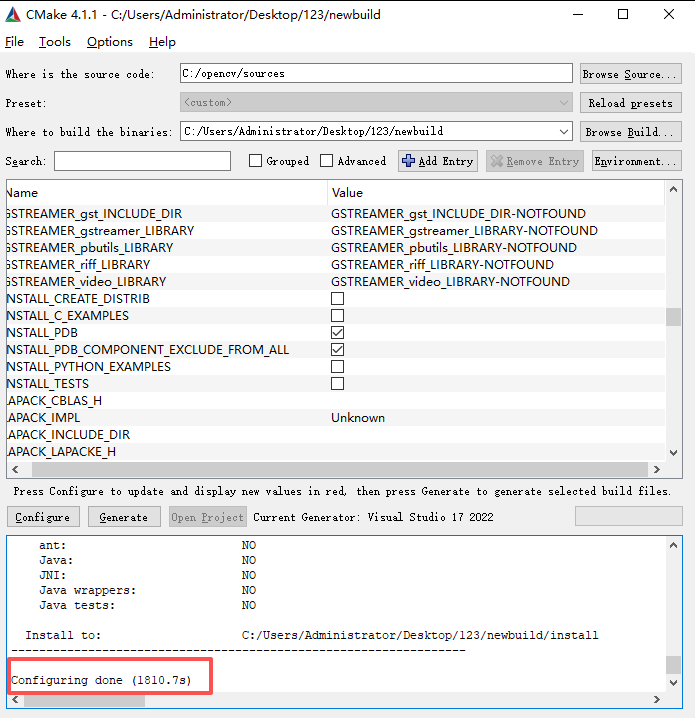The height and width of the screenshot is (718, 695).
Task: Open the File menu
Action: (14, 42)
